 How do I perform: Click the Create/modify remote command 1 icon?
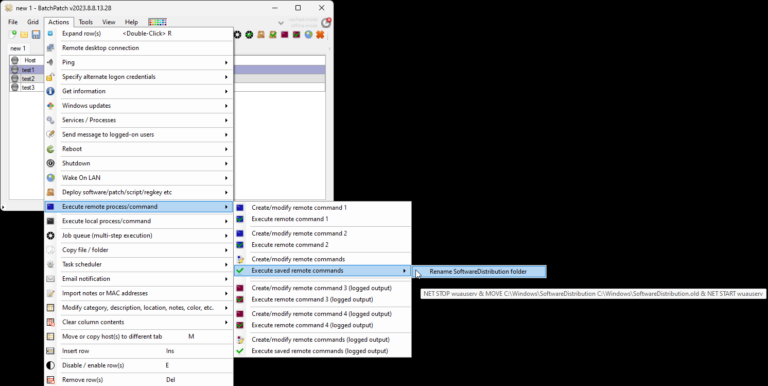coord(240,208)
